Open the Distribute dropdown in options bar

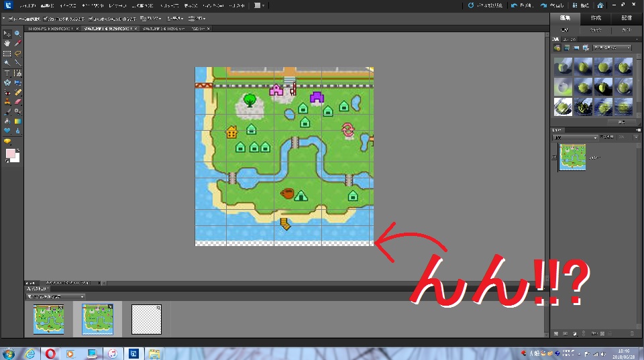(197, 19)
